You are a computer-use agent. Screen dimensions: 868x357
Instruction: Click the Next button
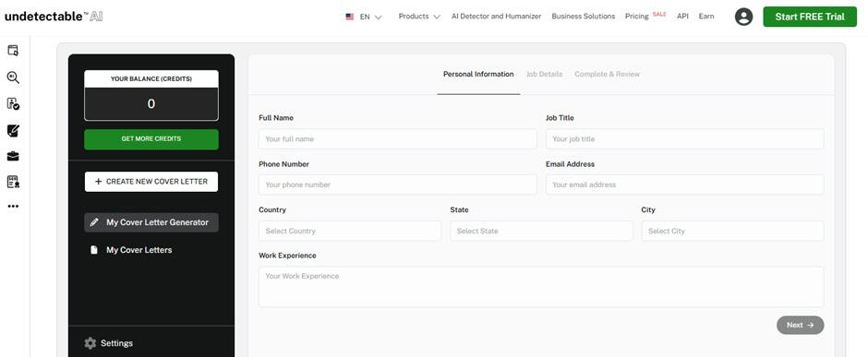(x=800, y=325)
